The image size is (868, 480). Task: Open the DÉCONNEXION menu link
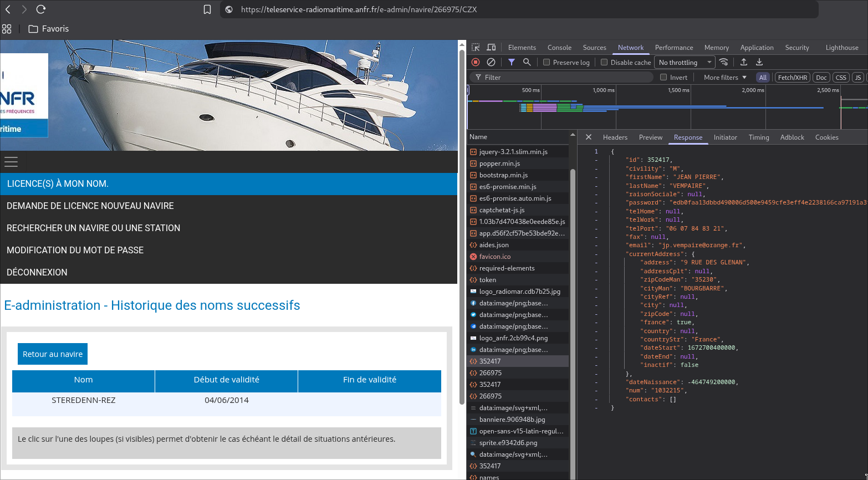pos(37,272)
